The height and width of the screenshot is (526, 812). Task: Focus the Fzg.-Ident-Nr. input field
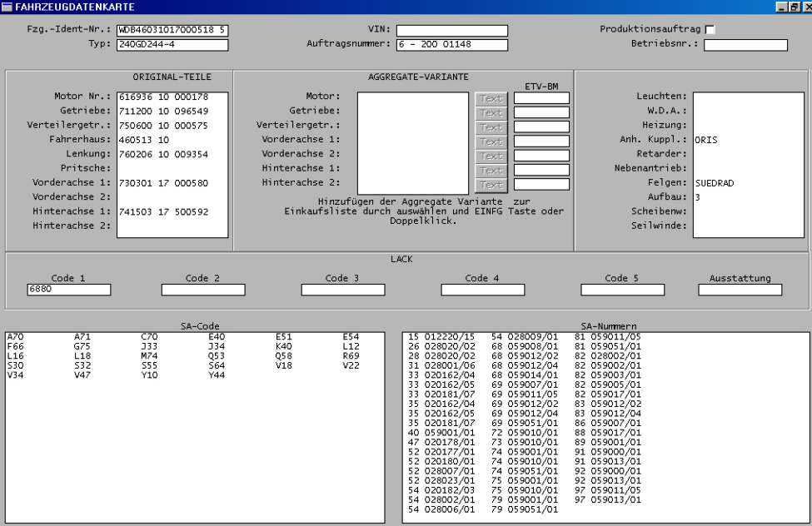[172, 31]
